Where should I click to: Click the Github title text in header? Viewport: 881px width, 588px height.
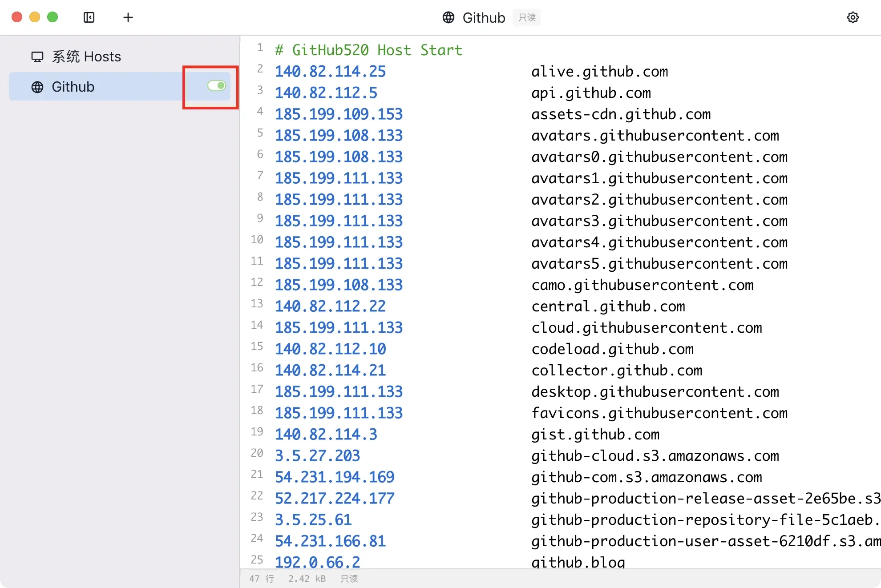[x=484, y=18]
